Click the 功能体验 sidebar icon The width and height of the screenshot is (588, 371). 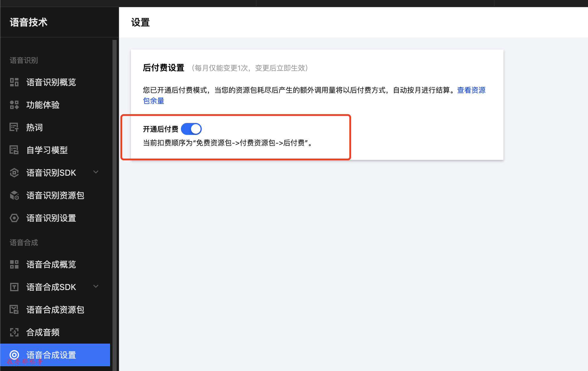14,105
